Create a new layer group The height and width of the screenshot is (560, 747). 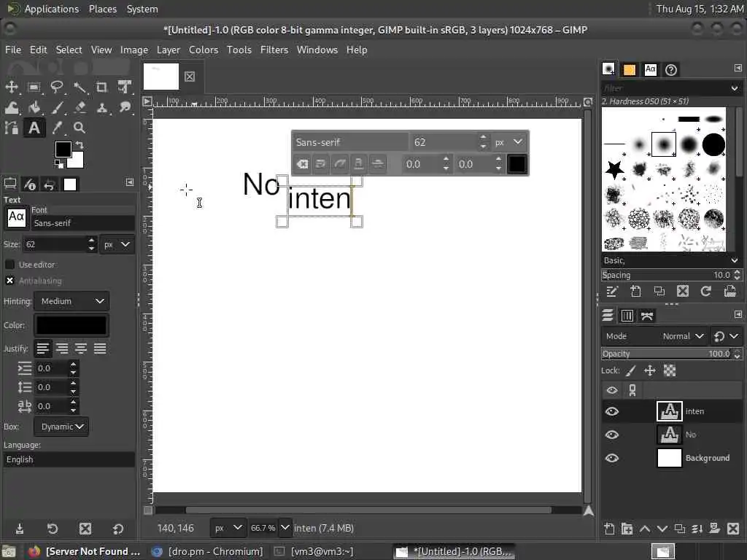(x=627, y=529)
